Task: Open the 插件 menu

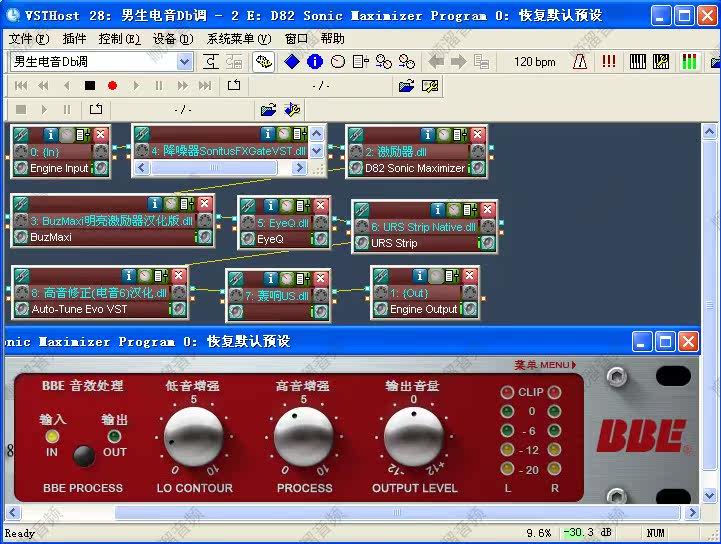Action: tap(74, 39)
